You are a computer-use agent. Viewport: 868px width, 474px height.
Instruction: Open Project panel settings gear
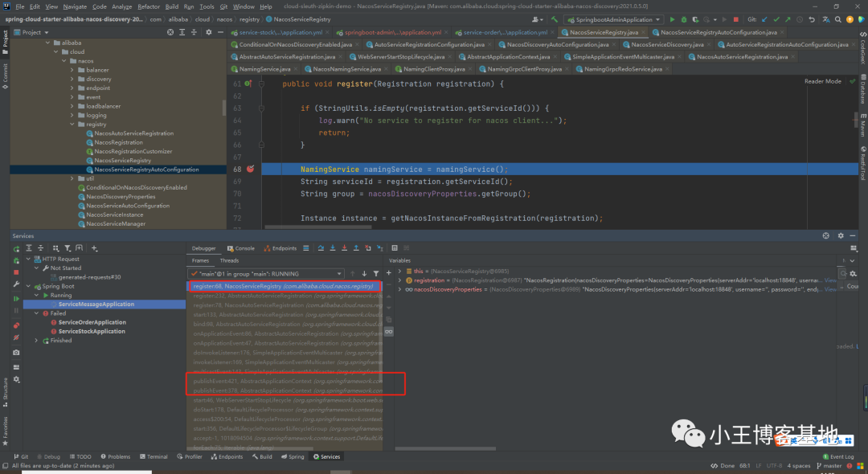[209, 32]
